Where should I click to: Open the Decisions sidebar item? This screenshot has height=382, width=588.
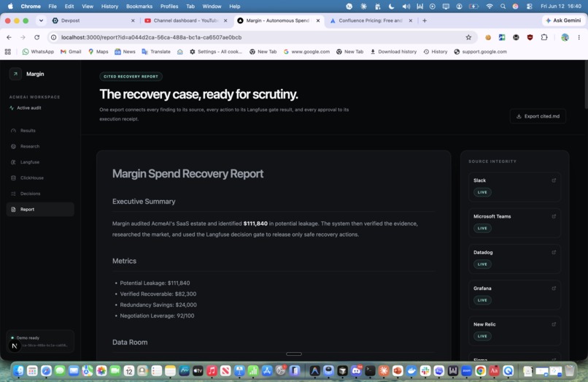pyautogui.click(x=40, y=194)
